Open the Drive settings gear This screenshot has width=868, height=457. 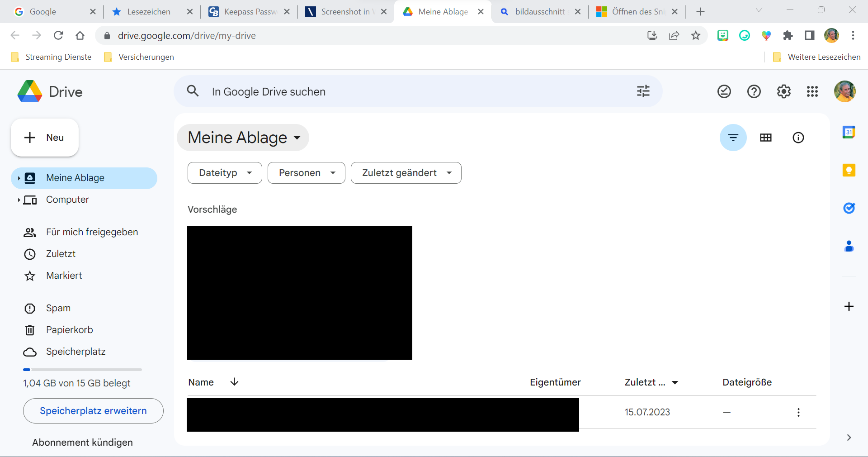coord(783,91)
